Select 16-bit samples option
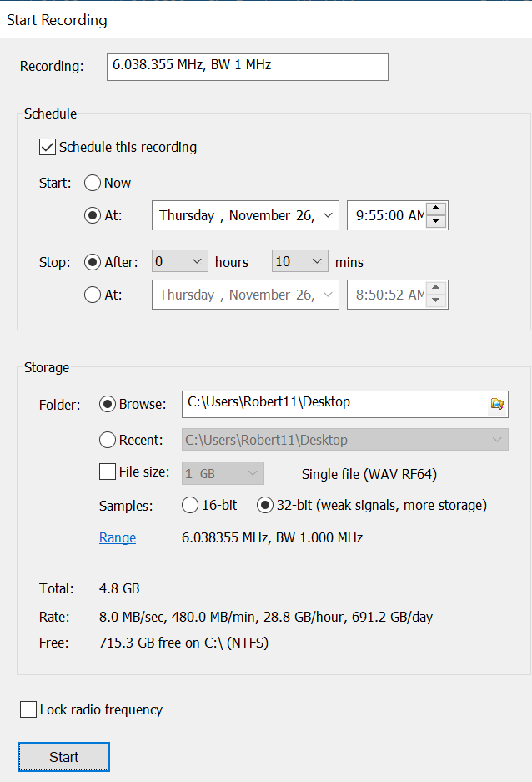 [189, 505]
